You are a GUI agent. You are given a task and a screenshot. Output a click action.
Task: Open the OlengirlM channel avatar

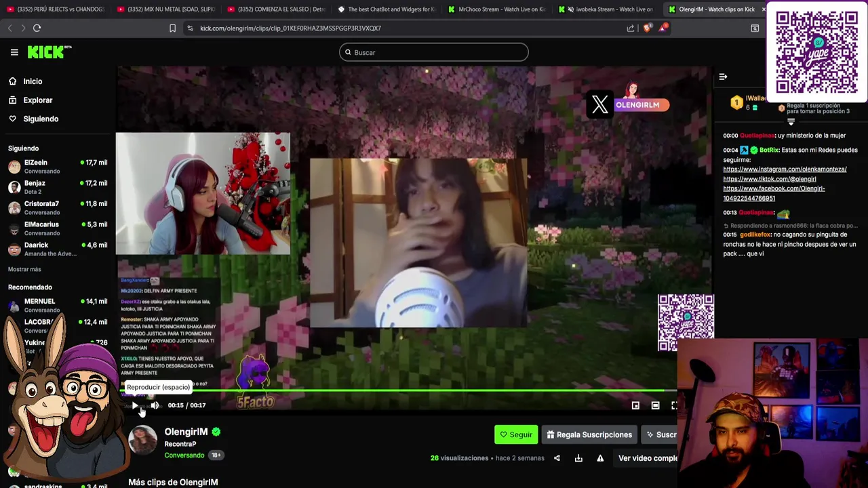click(142, 440)
